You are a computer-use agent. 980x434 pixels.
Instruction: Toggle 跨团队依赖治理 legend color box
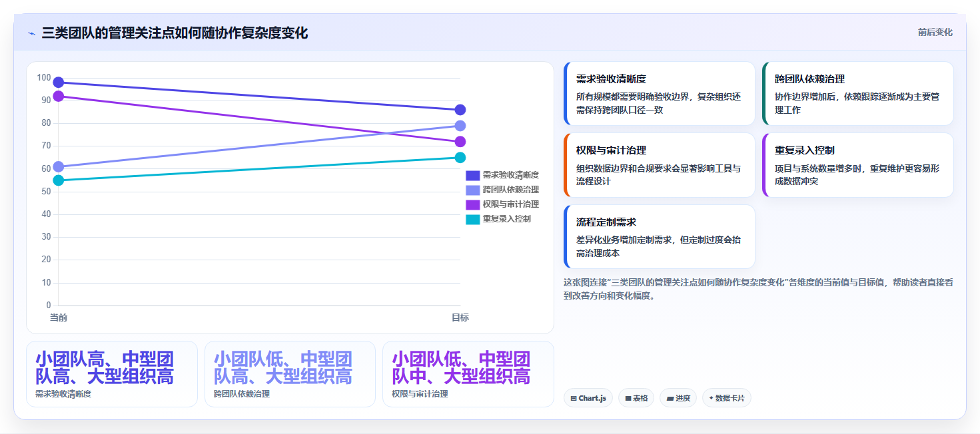(x=472, y=190)
